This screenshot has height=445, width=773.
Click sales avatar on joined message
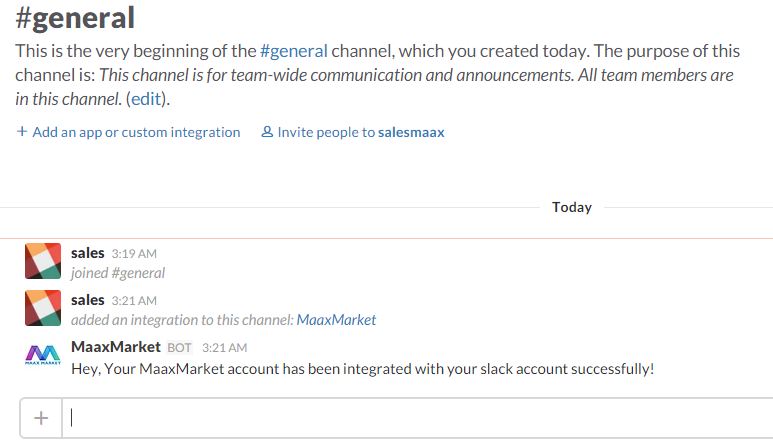coord(43,261)
